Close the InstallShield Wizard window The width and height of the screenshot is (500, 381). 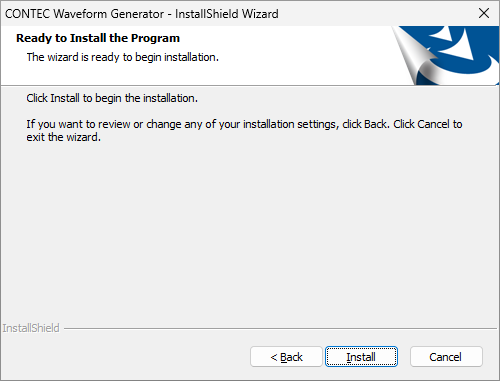tap(484, 13)
